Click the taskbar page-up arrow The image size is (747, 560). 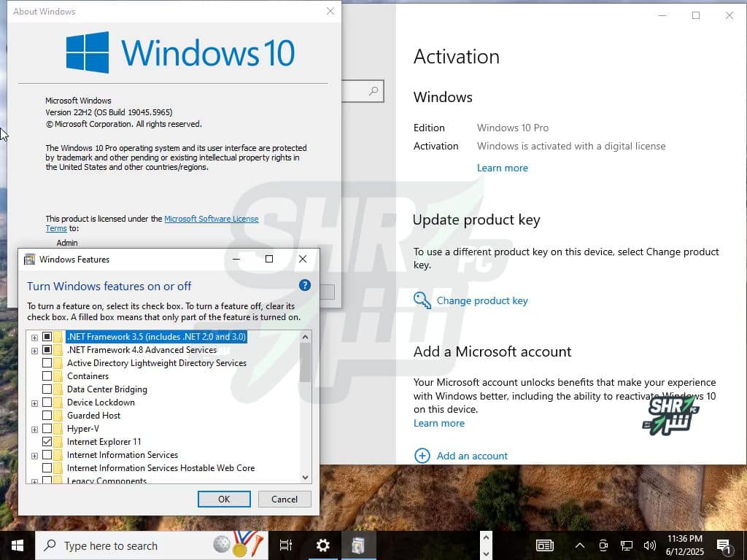click(486, 537)
